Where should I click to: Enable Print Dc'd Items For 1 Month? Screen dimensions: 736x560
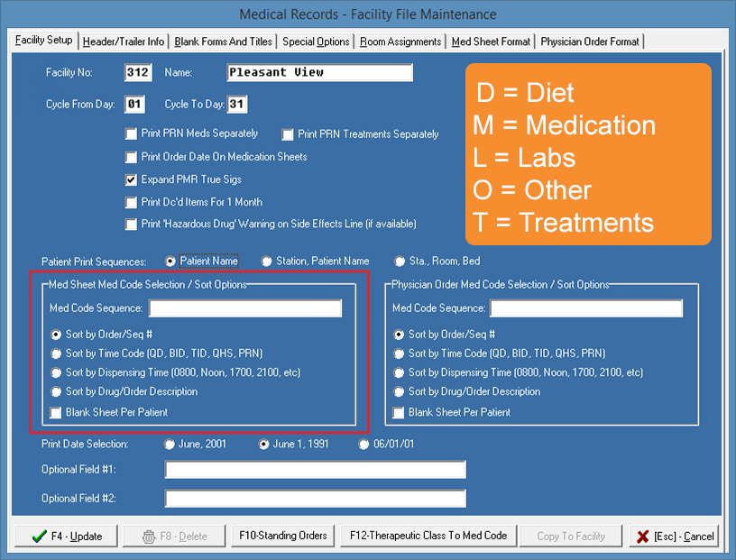132,202
